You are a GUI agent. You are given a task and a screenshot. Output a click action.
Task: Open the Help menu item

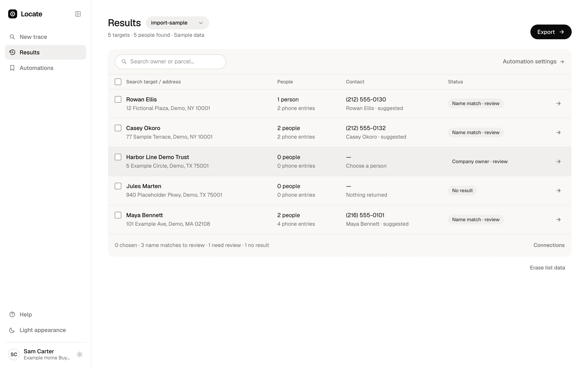click(46, 314)
